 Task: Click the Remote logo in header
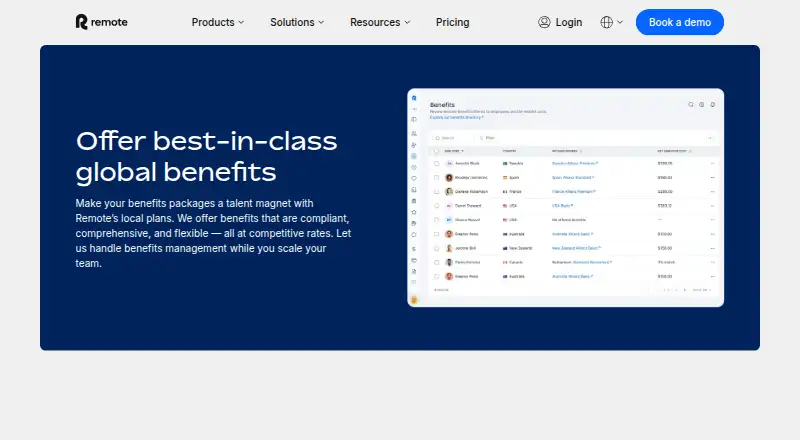pyautogui.click(x=102, y=22)
